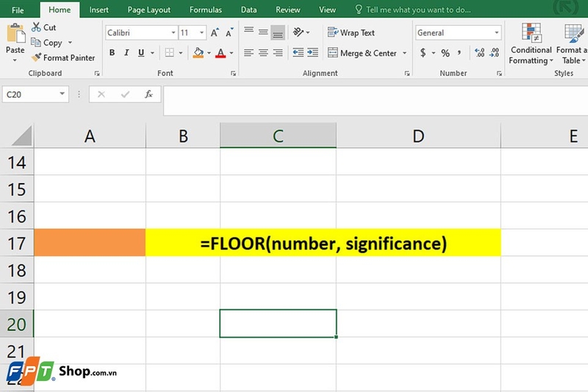Switch to the Formulas tab
This screenshot has height=392, width=588.
pos(206,10)
